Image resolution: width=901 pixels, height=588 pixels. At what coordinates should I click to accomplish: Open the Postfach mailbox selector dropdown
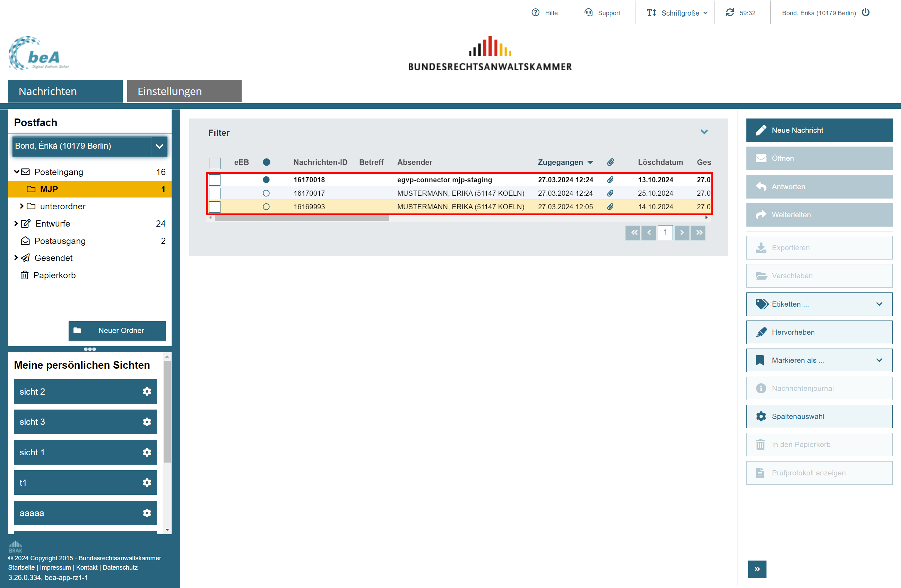(159, 146)
